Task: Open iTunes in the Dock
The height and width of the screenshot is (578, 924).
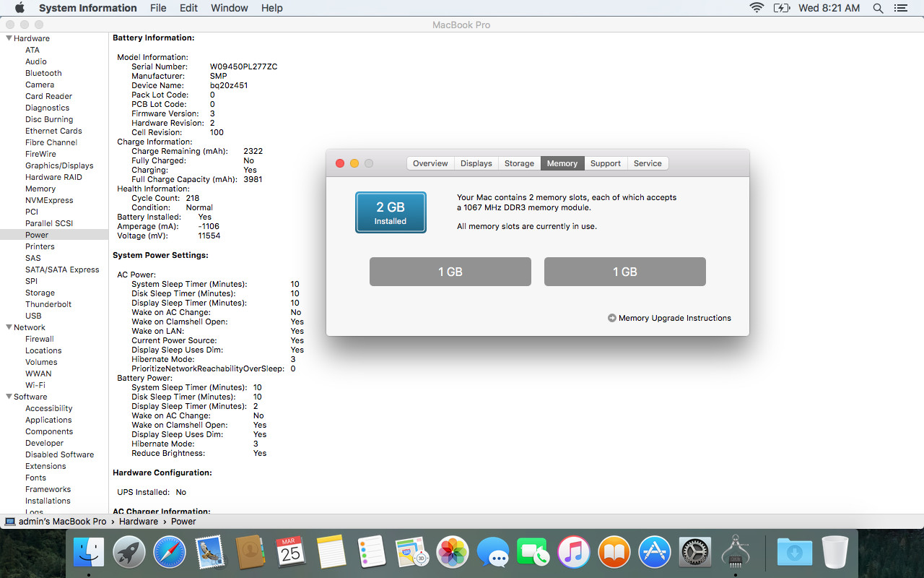Action: pyautogui.click(x=574, y=553)
